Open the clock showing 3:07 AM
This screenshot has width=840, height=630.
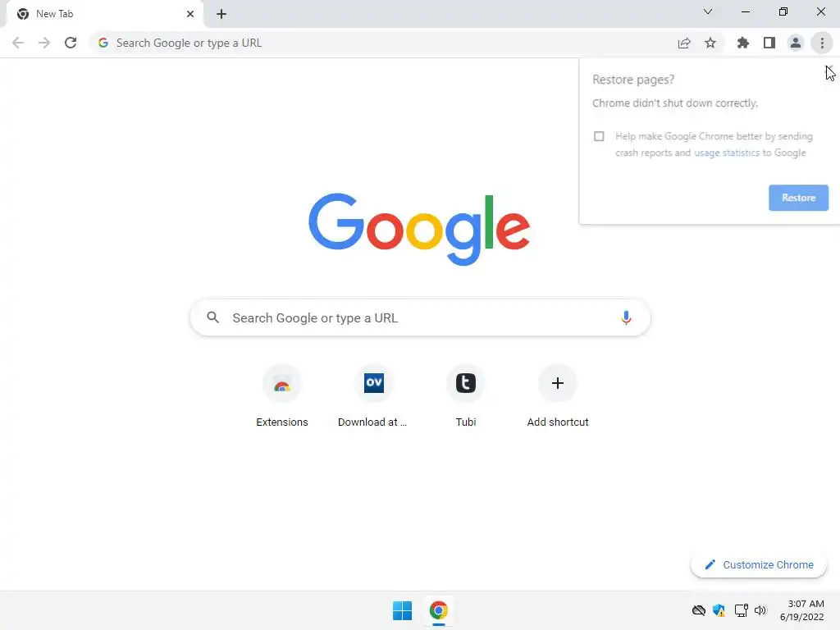[x=802, y=610]
